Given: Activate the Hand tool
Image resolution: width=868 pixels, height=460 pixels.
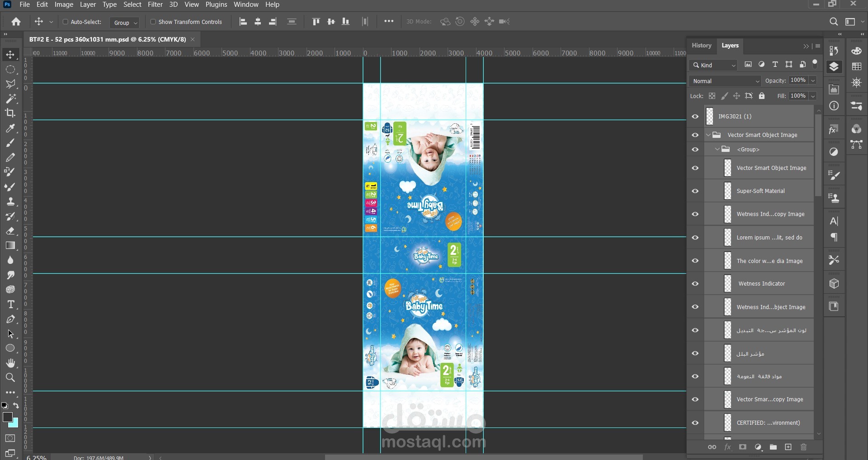Looking at the screenshot, I should 10,363.
